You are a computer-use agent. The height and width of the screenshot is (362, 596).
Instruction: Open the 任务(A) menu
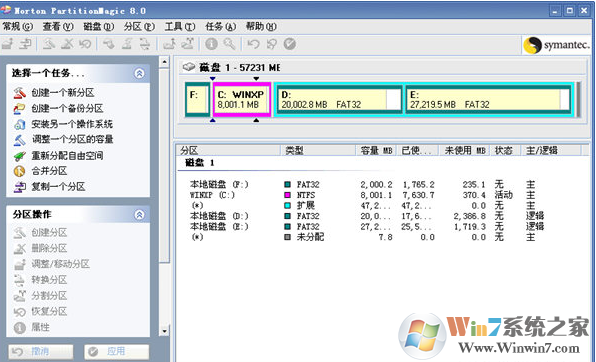pyautogui.click(x=220, y=26)
